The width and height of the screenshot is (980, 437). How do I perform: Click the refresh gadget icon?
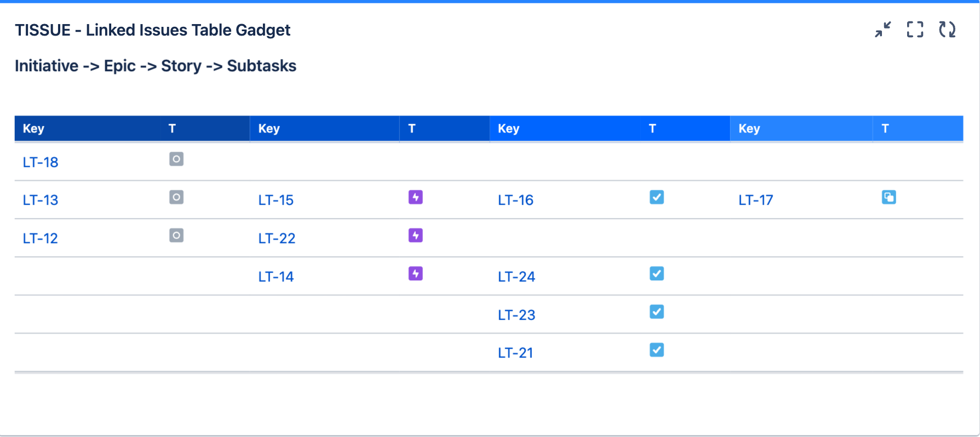[x=947, y=30]
